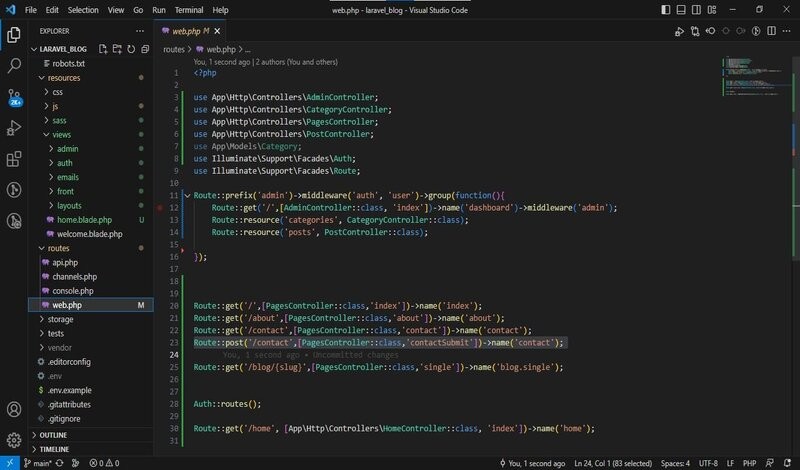Expand the css folder
The width and height of the screenshot is (800, 470).
click(x=46, y=92)
